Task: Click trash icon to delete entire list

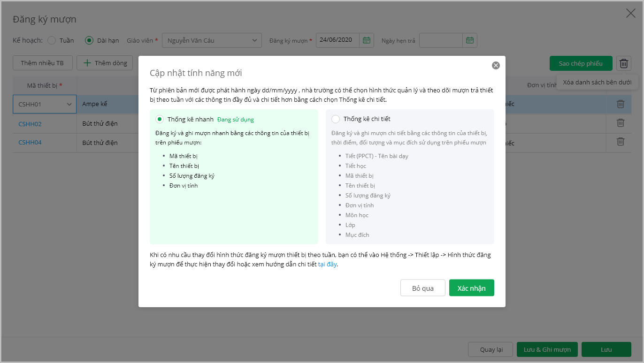Action: tap(624, 63)
